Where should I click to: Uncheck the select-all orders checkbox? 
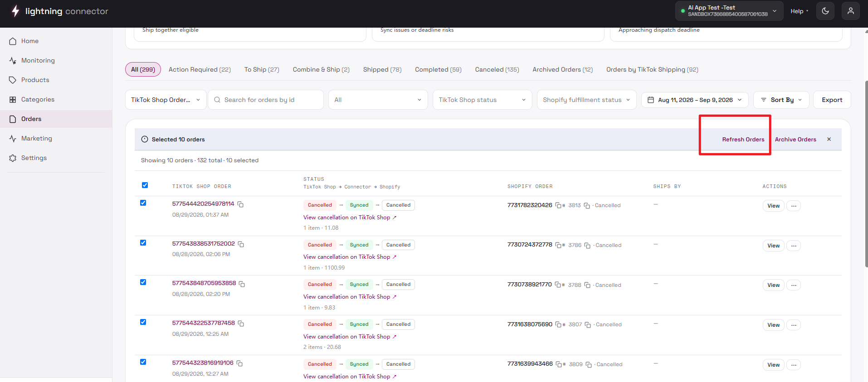(x=145, y=185)
